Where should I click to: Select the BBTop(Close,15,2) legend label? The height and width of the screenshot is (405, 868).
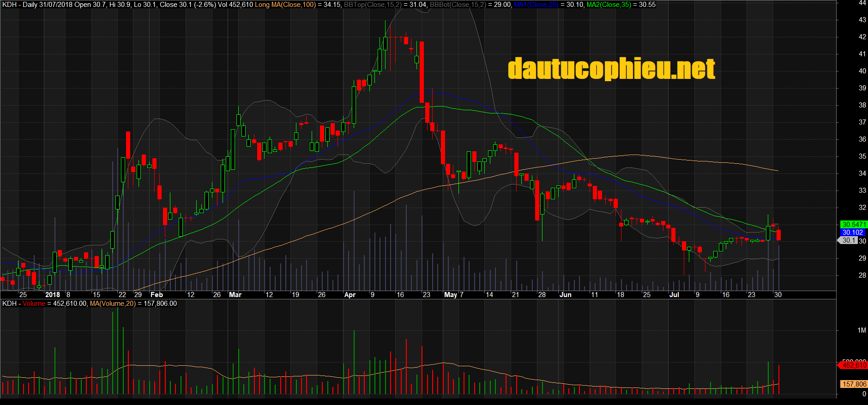point(372,5)
